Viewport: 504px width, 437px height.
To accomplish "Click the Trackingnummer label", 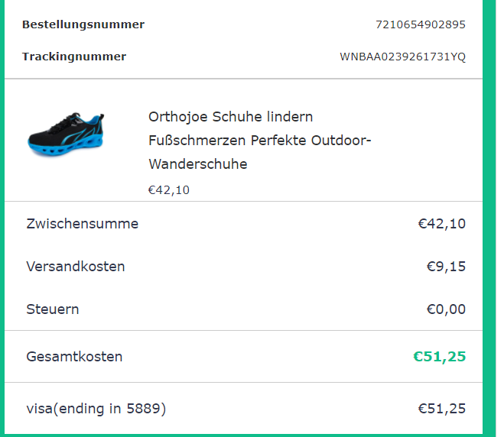I will pyautogui.click(x=74, y=57).
